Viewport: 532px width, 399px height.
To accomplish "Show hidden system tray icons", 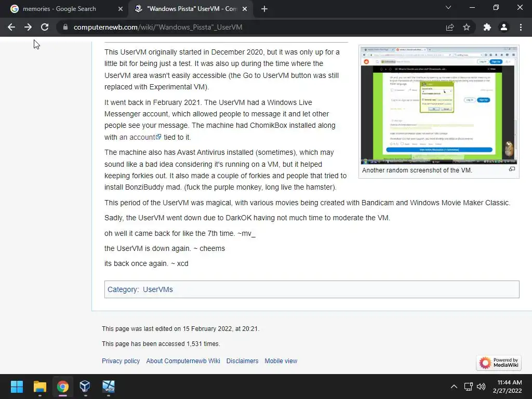I will coord(454,387).
